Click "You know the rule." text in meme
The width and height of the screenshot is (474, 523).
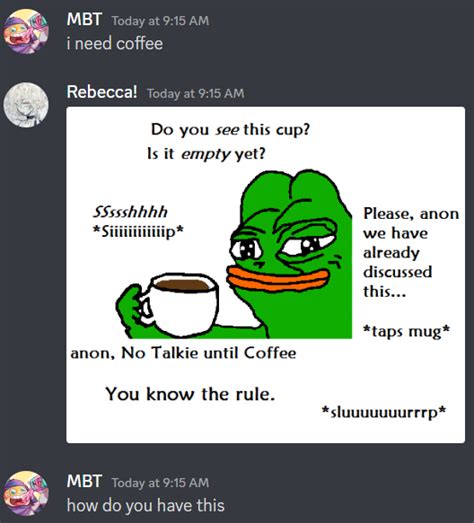pos(190,394)
